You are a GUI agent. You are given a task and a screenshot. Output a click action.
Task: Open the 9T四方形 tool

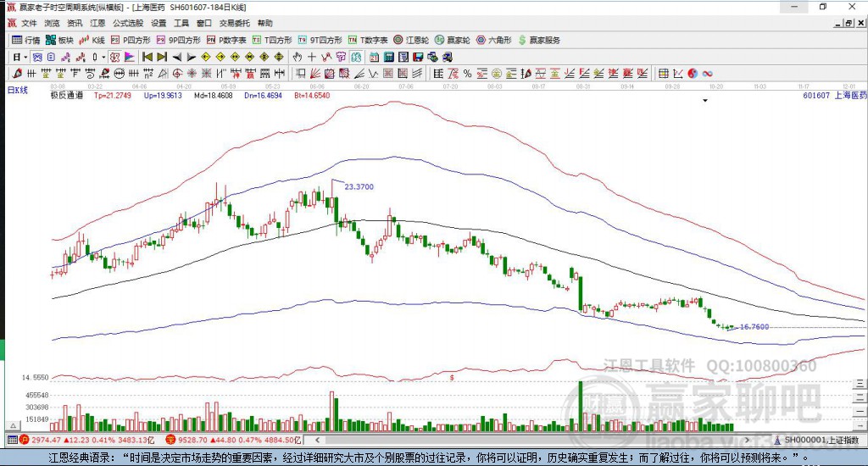(320, 40)
